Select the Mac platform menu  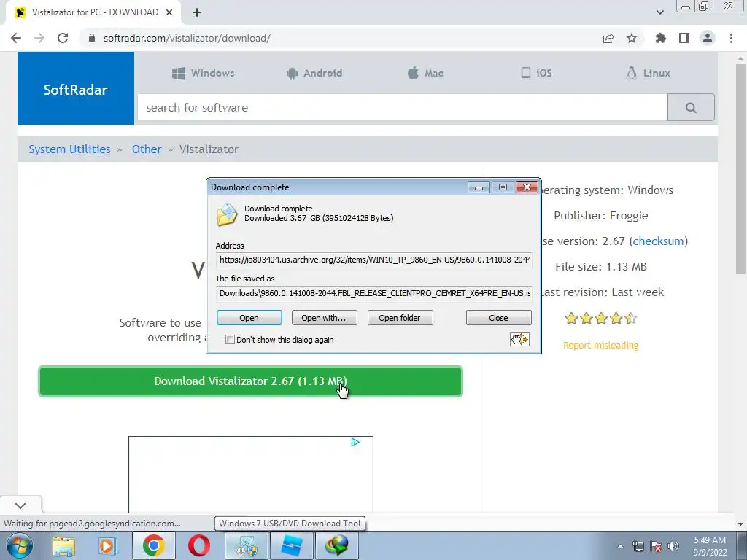425,74
